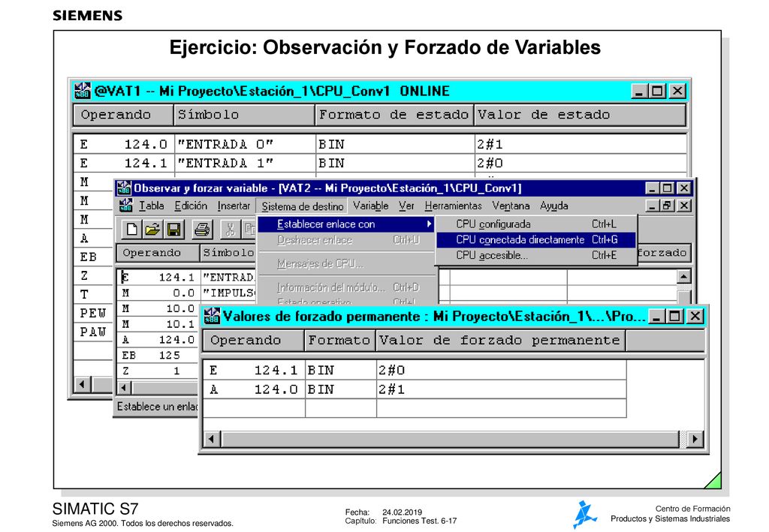Select E 124.0 operand row in VAT1

point(124,145)
